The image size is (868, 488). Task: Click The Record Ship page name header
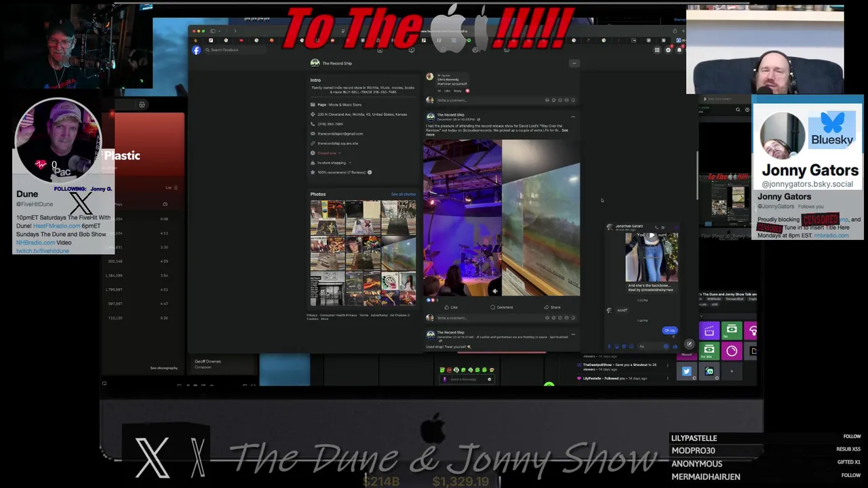[337, 63]
